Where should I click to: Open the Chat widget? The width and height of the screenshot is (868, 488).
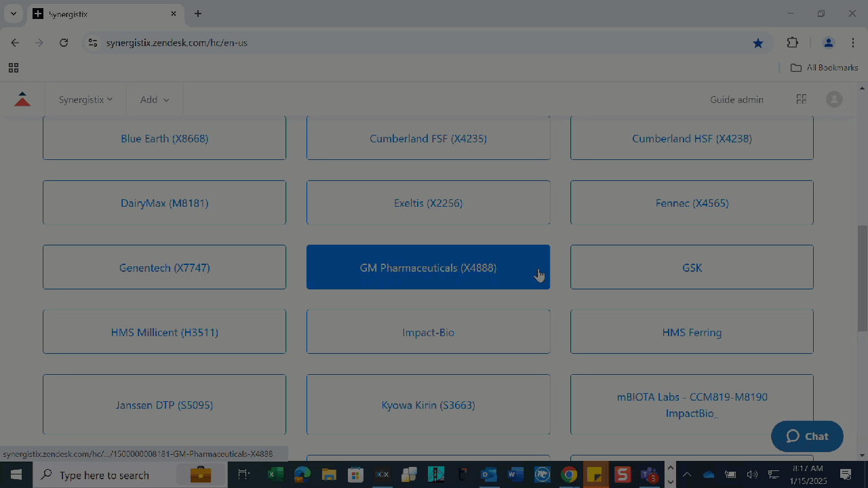click(x=807, y=436)
